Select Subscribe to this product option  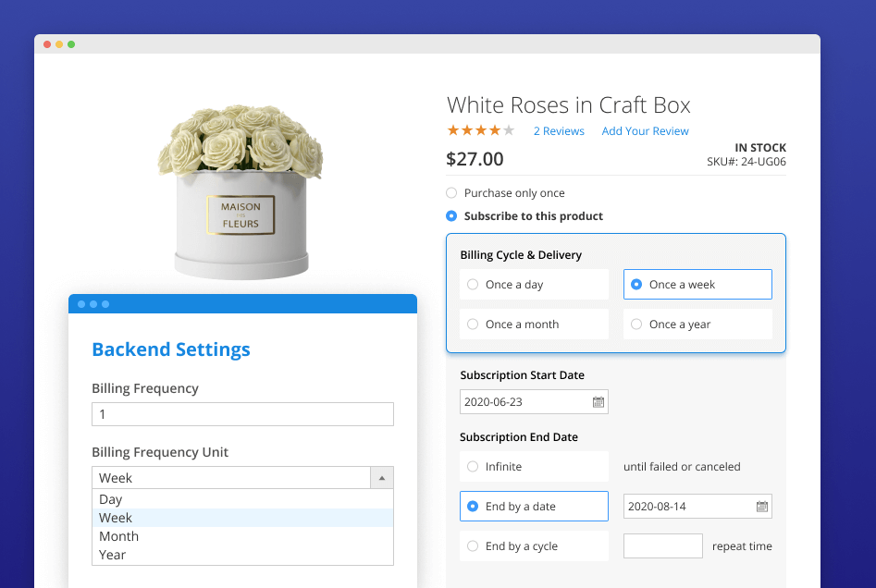[x=451, y=216]
